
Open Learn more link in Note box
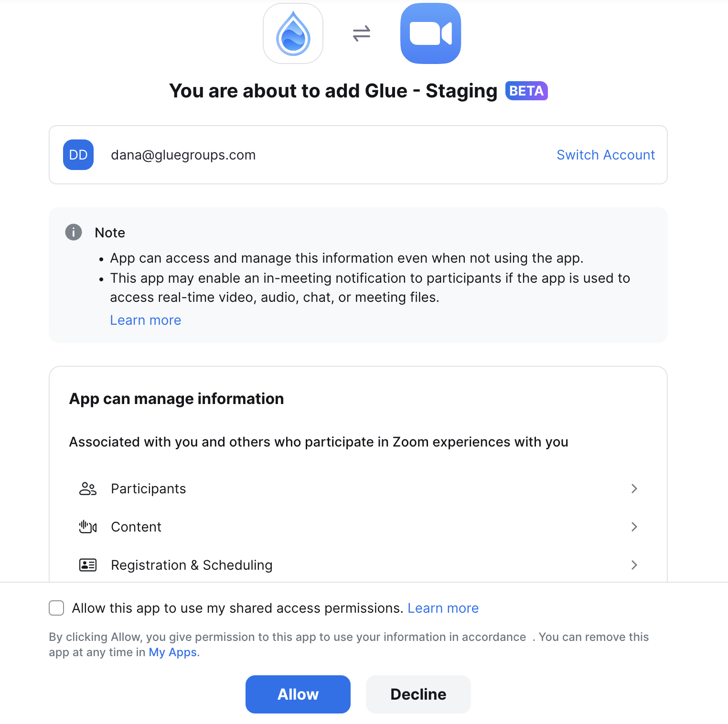coord(146,320)
